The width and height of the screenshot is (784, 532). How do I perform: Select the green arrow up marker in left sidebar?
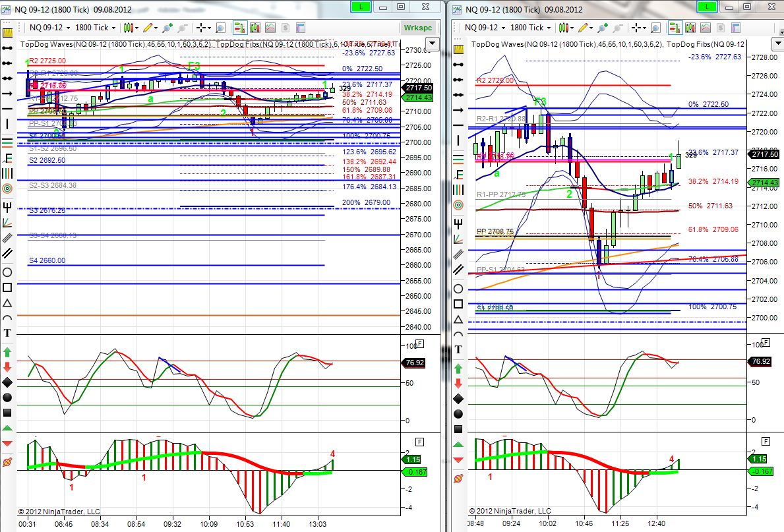7,352
